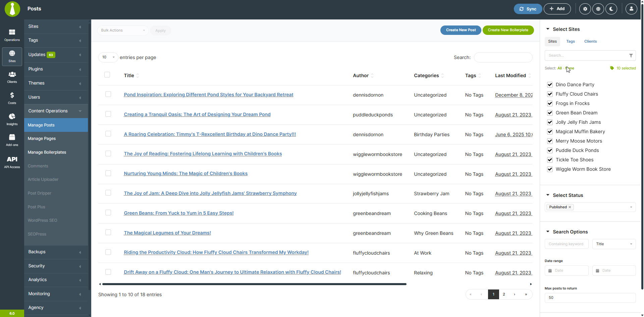
Task: Apply the site search filter icon
Action: tap(631, 55)
